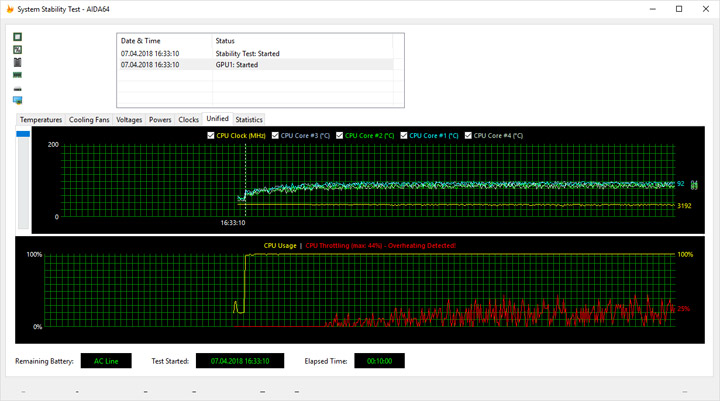Click the CPU Throttling overheating warning text
The width and height of the screenshot is (720, 401).
click(x=381, y=246)
